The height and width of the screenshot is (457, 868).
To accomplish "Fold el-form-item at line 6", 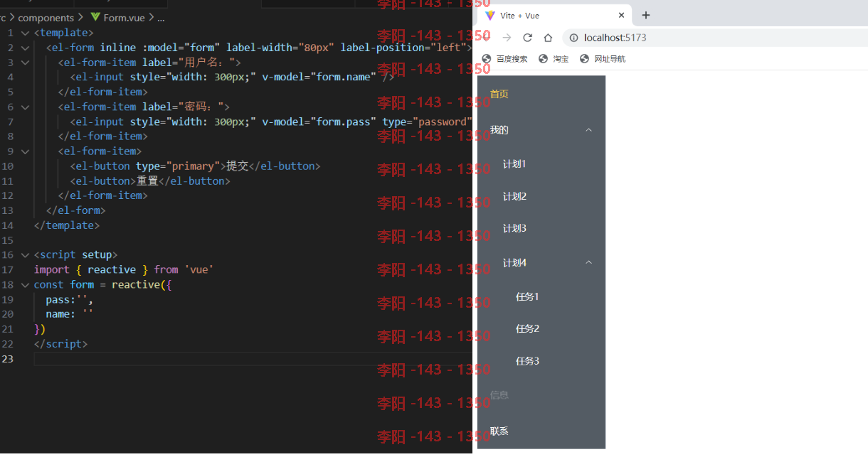I will click(x=25, y=107).
